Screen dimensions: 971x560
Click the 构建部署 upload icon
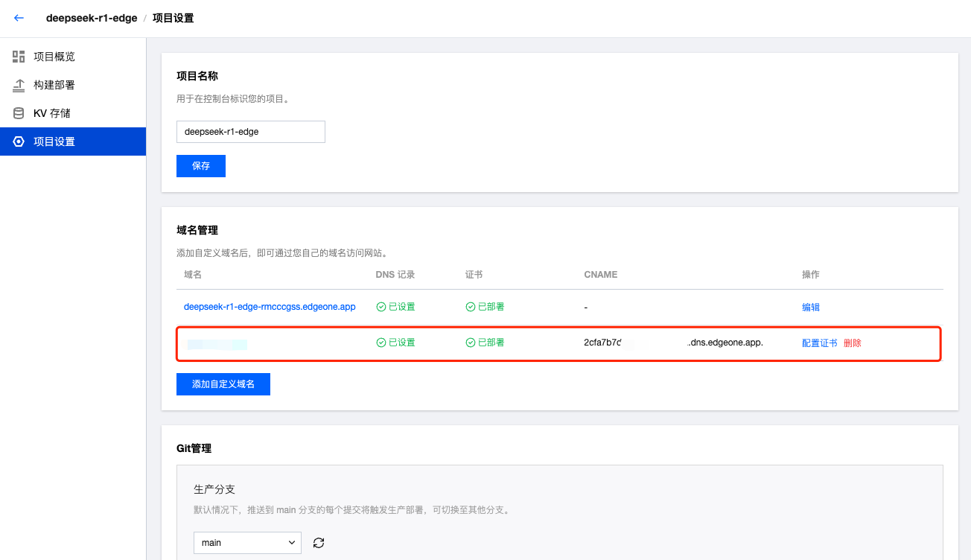tap(19, 85)
